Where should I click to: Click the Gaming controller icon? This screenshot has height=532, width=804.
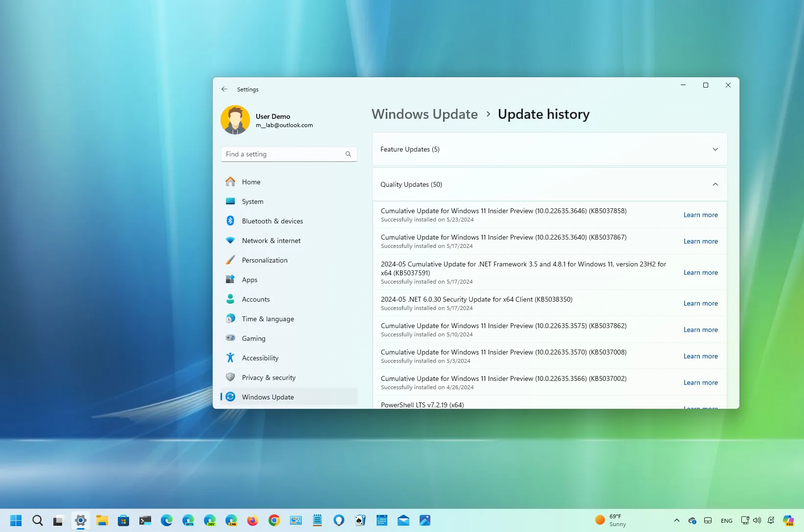point(230,338)
